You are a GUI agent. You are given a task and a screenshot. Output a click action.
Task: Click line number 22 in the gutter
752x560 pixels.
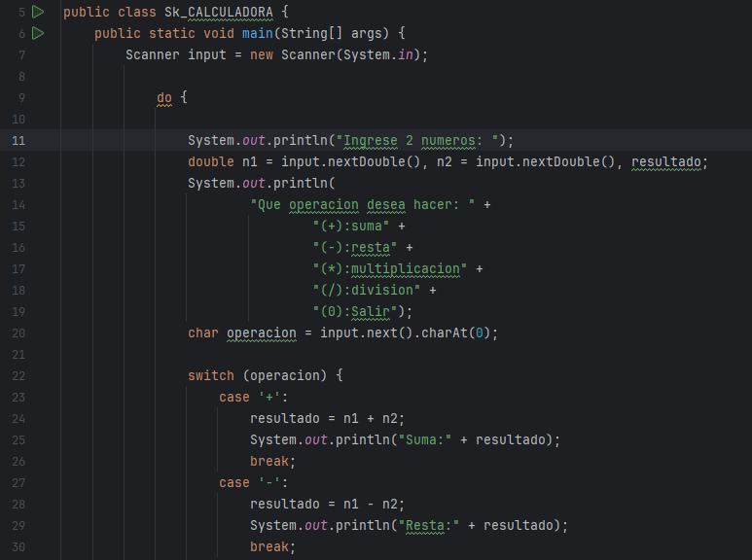pos(18,375)
